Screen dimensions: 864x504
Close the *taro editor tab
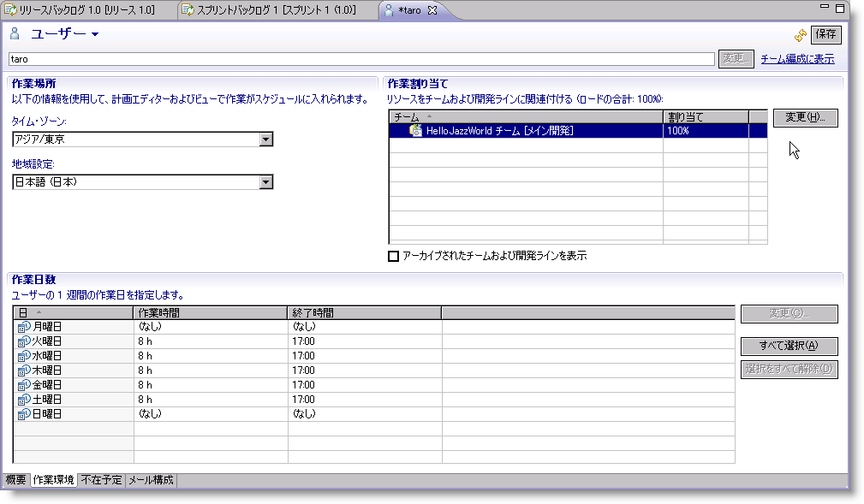click(x=432, y=10)
